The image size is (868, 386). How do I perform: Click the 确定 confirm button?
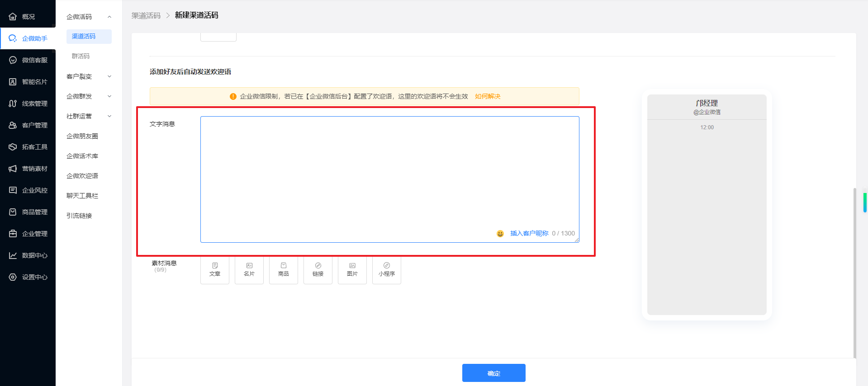tap(493, 373)
